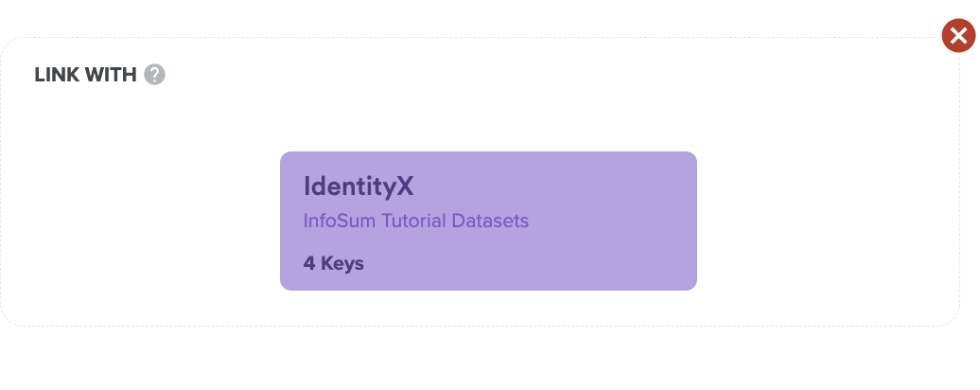Click the circular help icon beside heading
980x390 pixels.
click(154, 75)
